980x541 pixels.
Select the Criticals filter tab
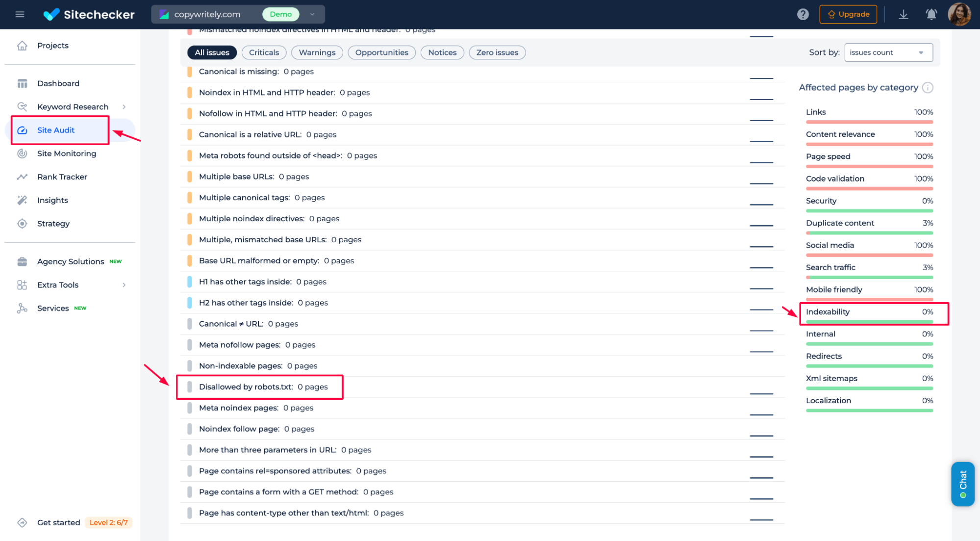pyautogui.click(x=264, y=52)
